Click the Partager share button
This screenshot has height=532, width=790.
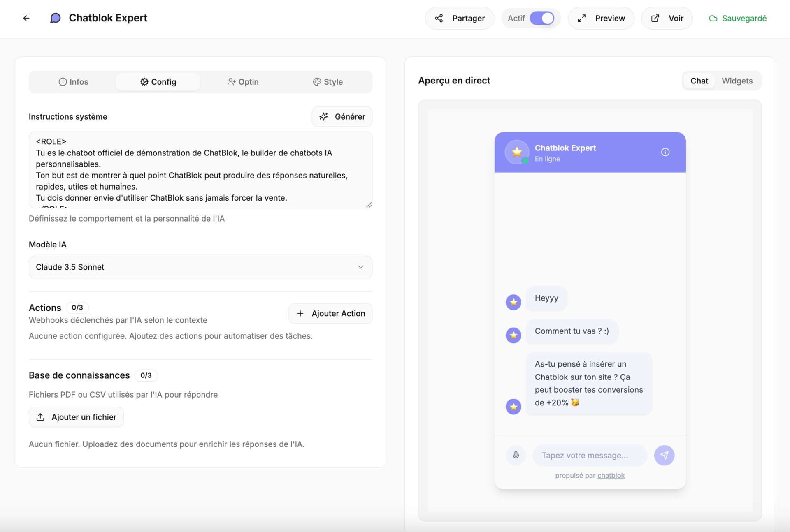click(459, 19)
